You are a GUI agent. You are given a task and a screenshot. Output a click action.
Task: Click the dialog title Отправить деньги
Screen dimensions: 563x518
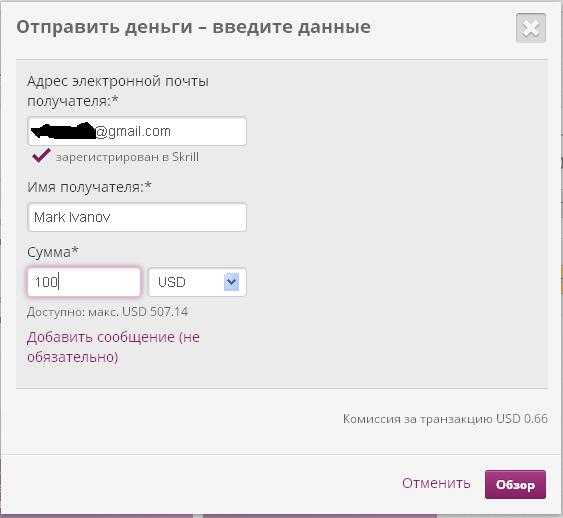tap(104, 27)
